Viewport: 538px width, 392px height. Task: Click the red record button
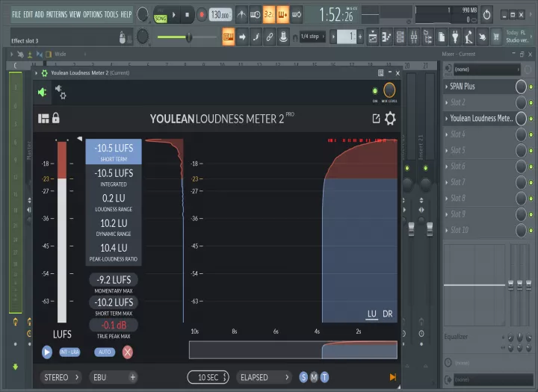pyautogui.click(x=202, y=15)
